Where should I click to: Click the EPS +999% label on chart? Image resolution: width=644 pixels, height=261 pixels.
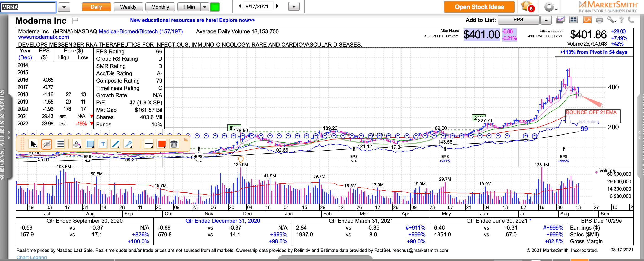[563, 159]
